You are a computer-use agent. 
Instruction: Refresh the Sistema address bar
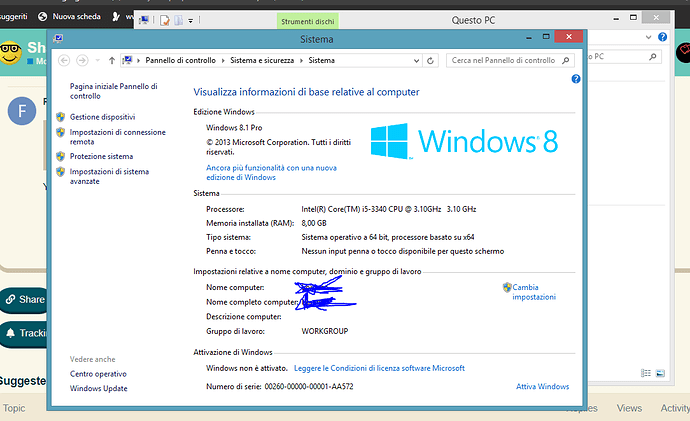430,61
